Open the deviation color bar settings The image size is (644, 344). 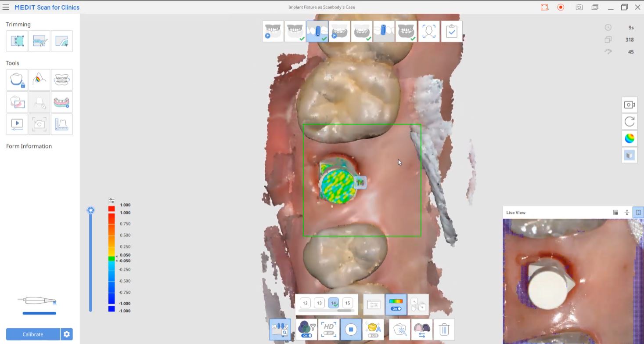tap(112, 200)
